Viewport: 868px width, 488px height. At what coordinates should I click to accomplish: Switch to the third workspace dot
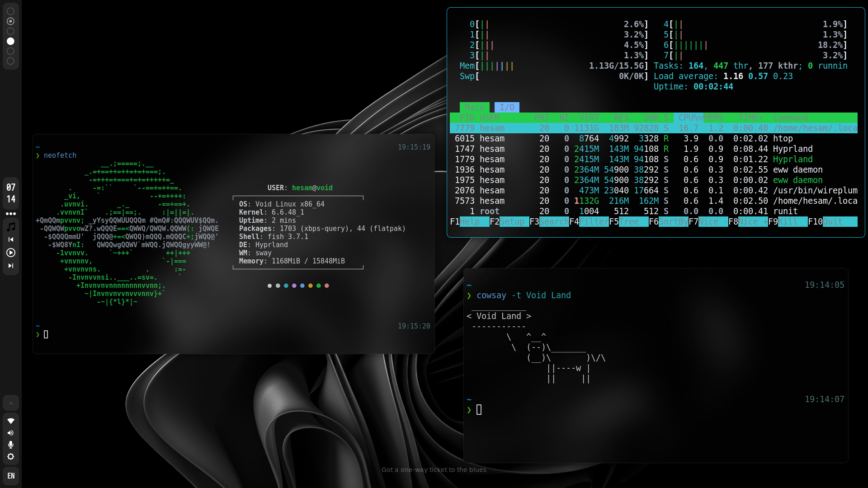(x=11, y=31)
